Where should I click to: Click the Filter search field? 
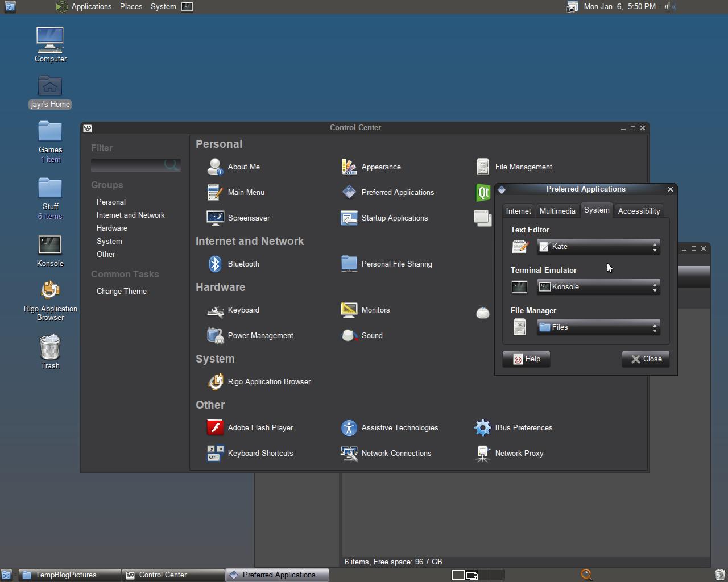[x=136, y=165]
